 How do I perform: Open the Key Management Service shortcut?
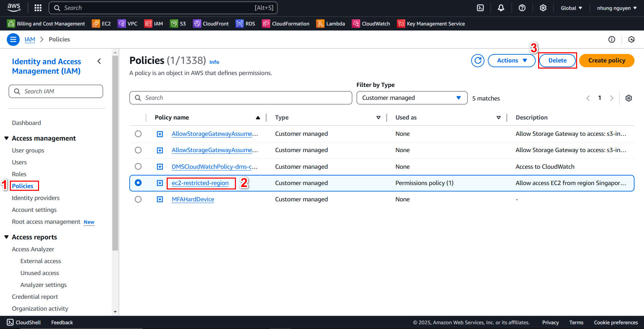click(431, 23)
